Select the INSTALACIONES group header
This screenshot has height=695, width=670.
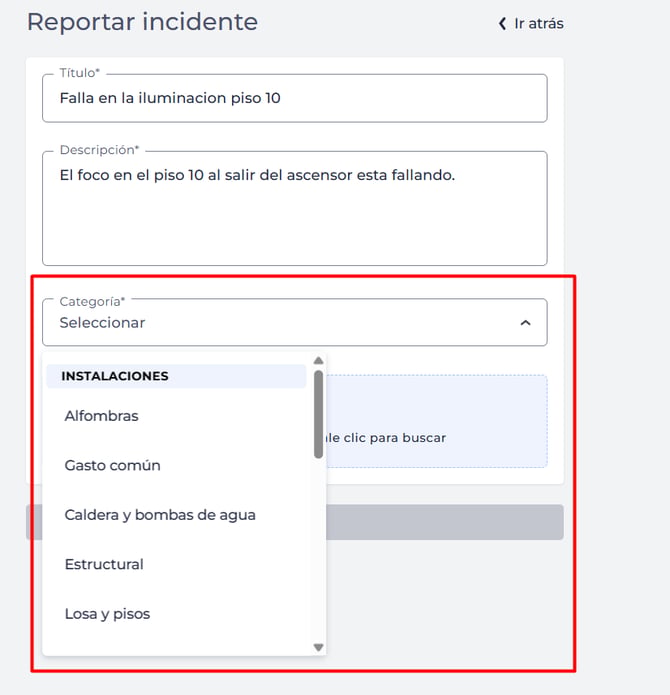click(176, 376)
